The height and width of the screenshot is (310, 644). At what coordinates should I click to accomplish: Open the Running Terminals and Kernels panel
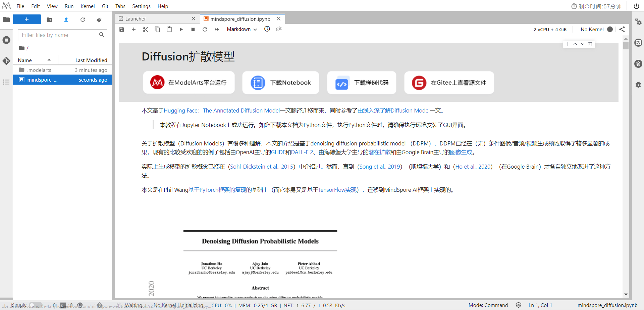(6, 40)
